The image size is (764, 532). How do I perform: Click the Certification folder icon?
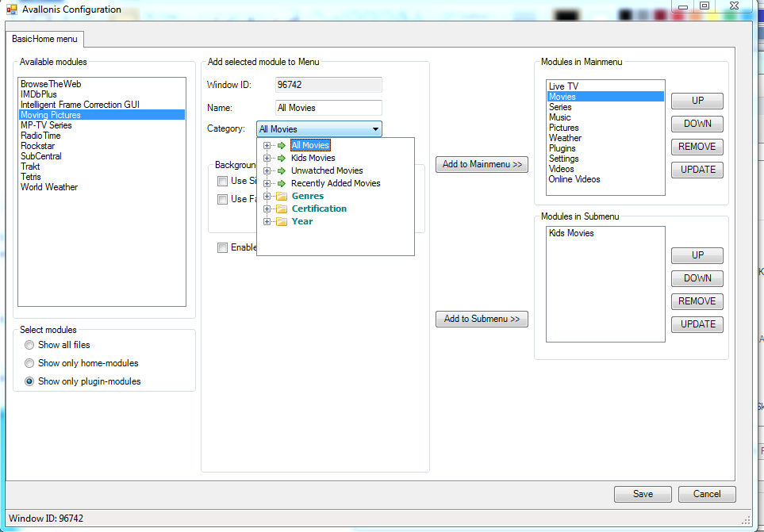[x=282, y=209]
